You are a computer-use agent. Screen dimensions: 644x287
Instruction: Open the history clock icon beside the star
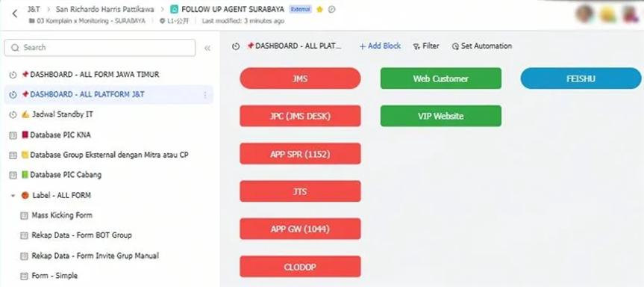click(x=332, y=9)
